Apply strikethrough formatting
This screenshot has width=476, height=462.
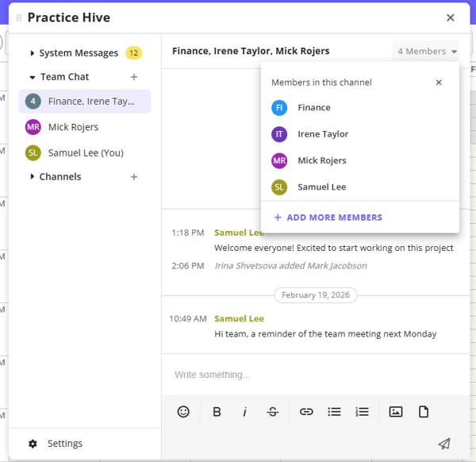click(x=273, y=411)
